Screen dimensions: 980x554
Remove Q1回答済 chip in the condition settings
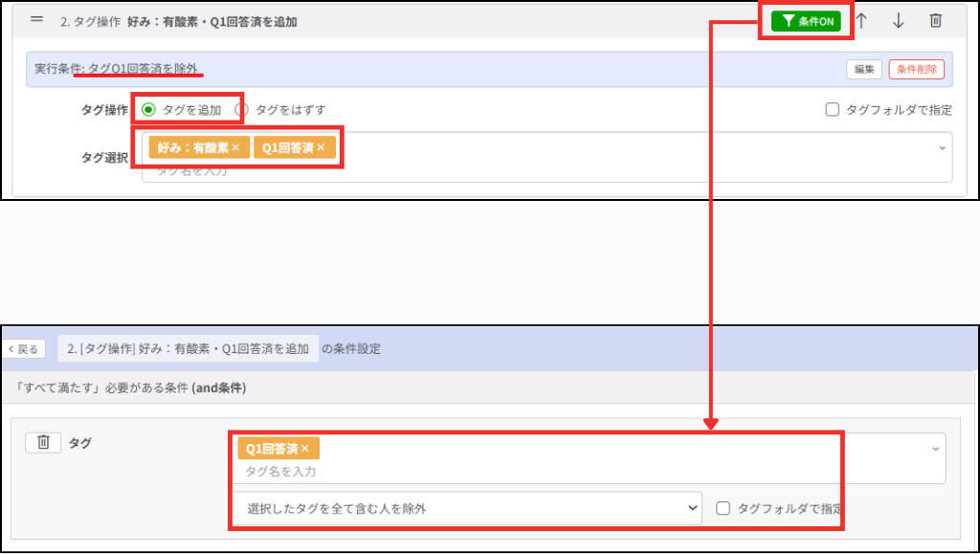pos(305,449)
